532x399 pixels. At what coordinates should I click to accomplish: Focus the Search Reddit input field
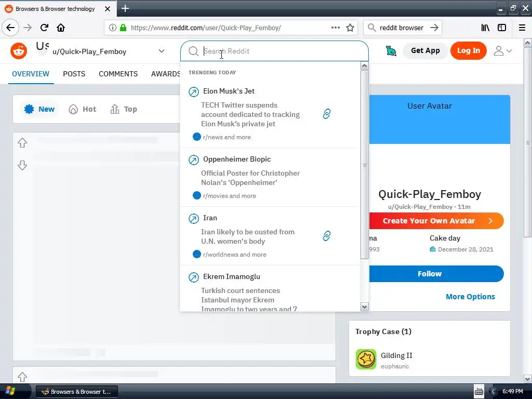274,51
